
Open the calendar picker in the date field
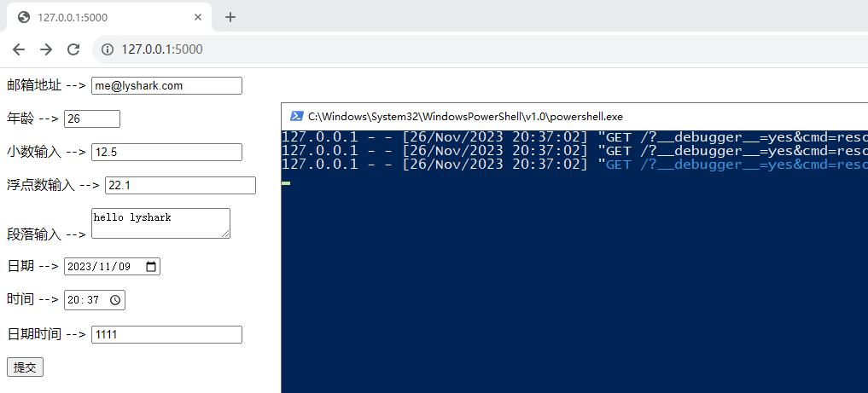[150, 267]
